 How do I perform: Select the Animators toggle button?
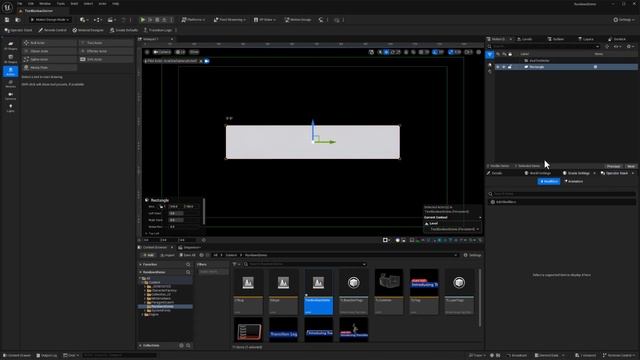tap(574, 181)
